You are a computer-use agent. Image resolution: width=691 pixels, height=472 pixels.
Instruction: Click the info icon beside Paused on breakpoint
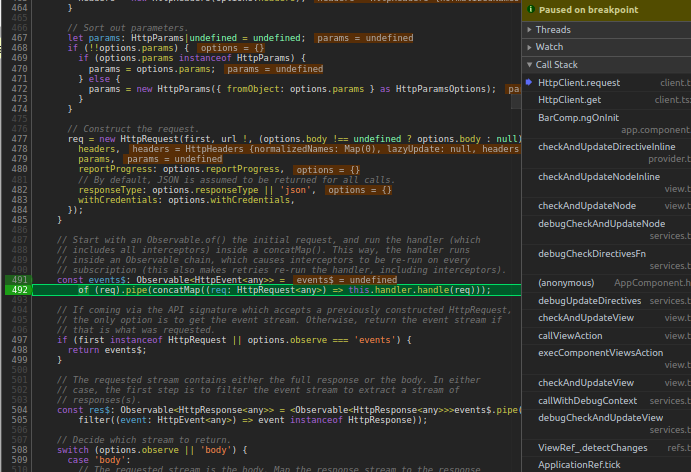click(530, 10)
